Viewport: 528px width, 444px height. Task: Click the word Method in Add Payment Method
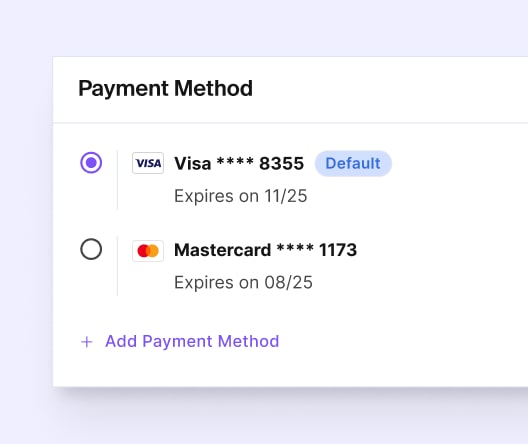click(249, 341)
